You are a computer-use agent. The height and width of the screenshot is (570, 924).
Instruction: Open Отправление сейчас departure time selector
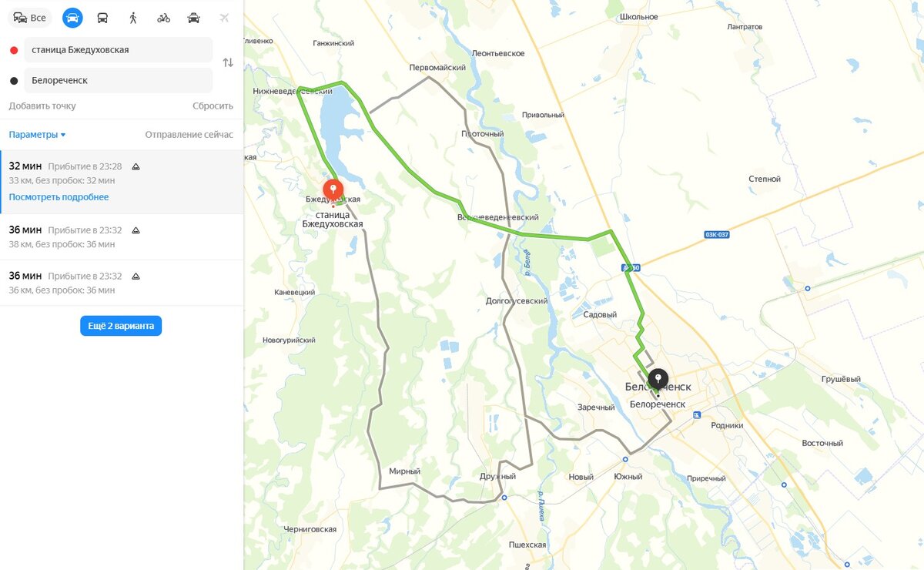click(x=189, y=135)
